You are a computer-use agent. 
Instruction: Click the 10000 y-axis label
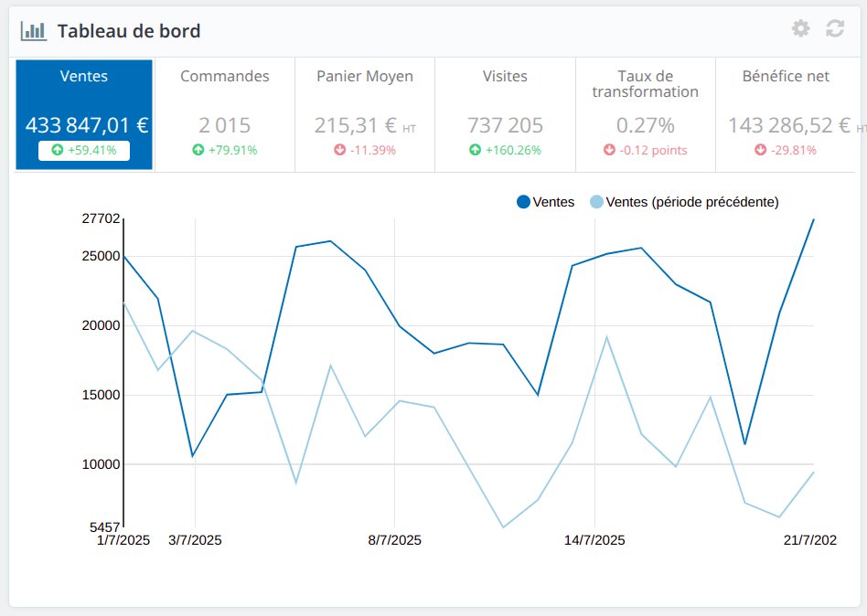coord(101,464)
